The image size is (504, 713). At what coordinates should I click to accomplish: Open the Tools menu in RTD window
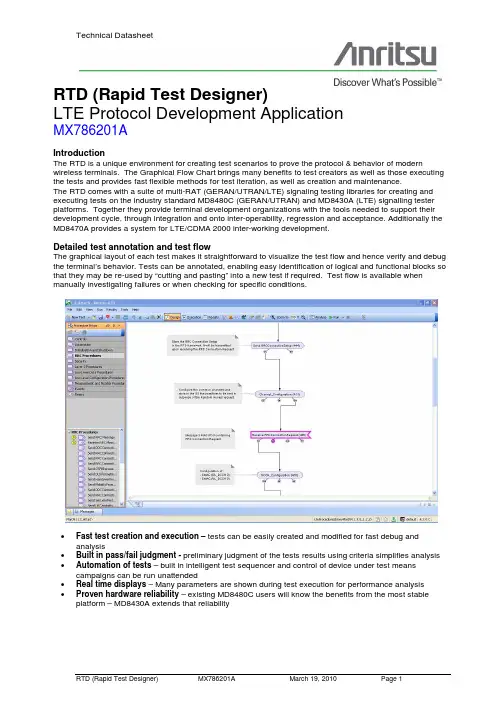click(x=124, y=310)
